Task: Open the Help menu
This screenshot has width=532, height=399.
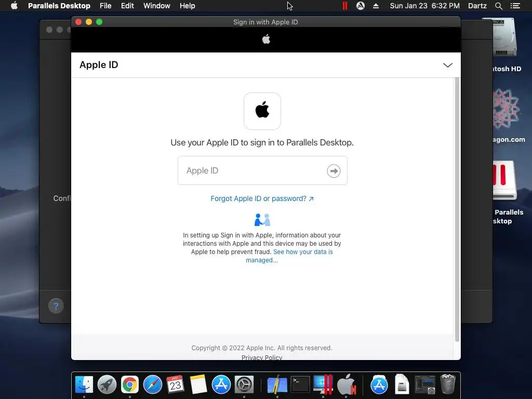Action: tap(187, 6)
